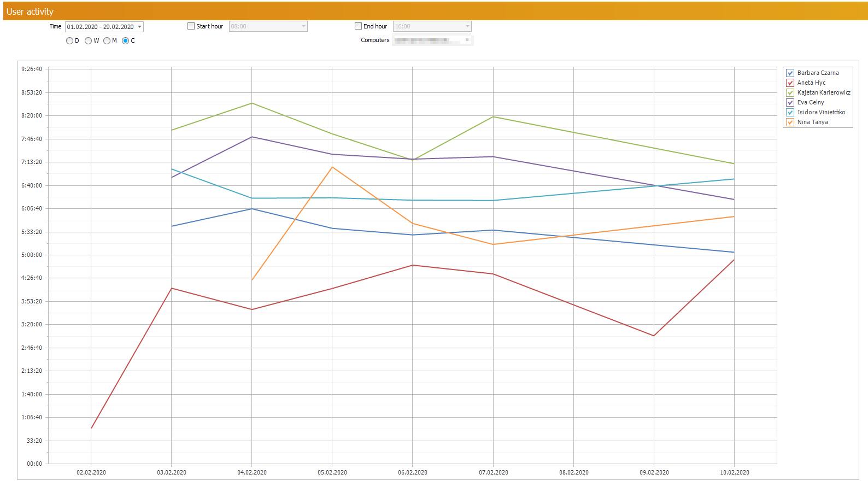Uncheck Barbara Czarna in the legend
The width and height of the screenshot is (868, 486).
(790, 73)
